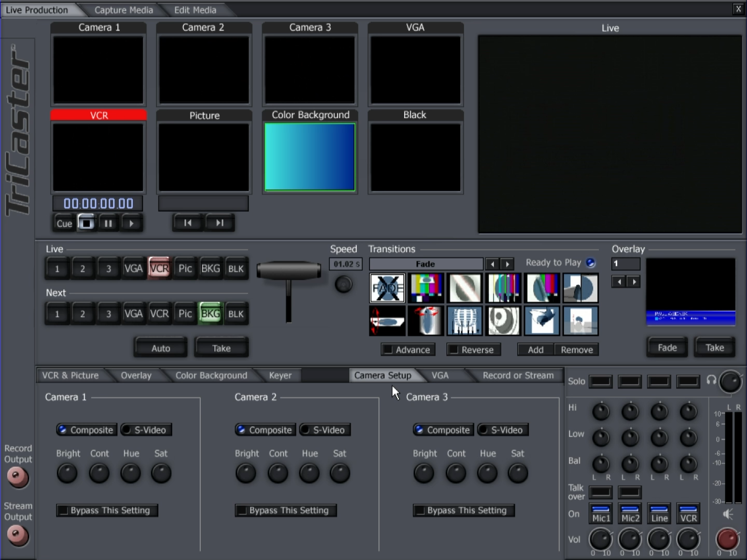Add a transition with Add button
Viewport: 747px width, 560px height.
coord(536,350)
